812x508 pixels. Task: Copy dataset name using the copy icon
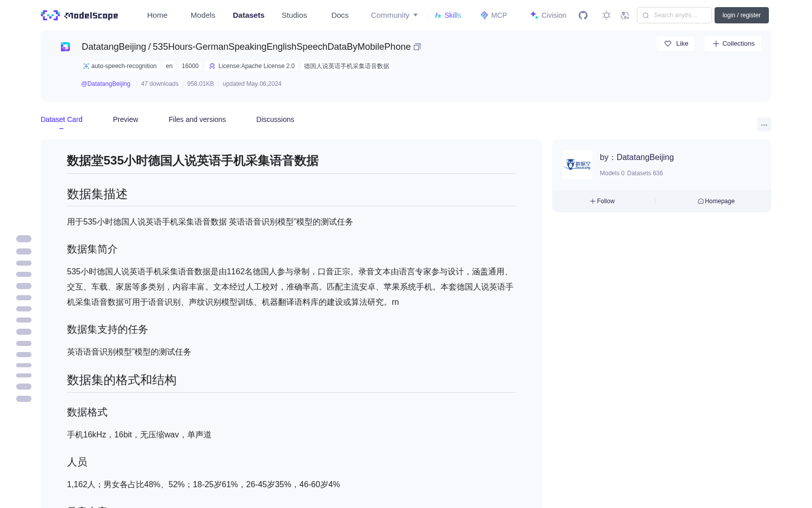[x=417, y=47]
